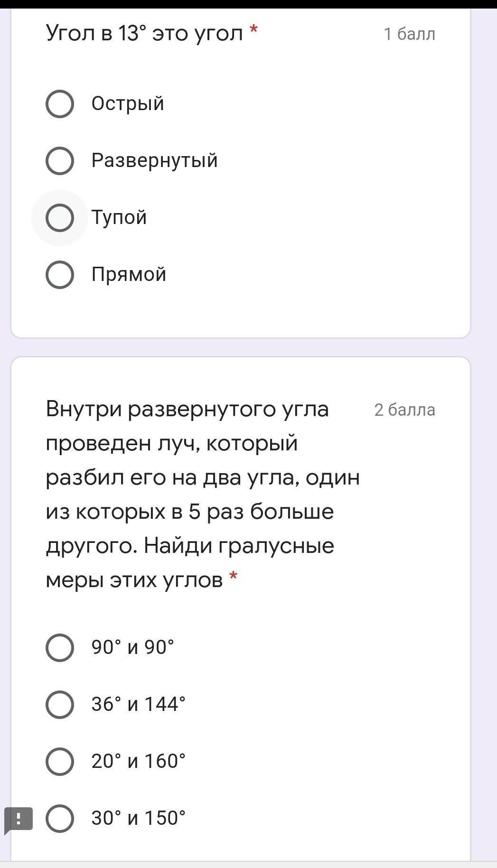Screen dimensions: 497x868
Task: Open the feedback report exclamation icon
Action: 19,819
